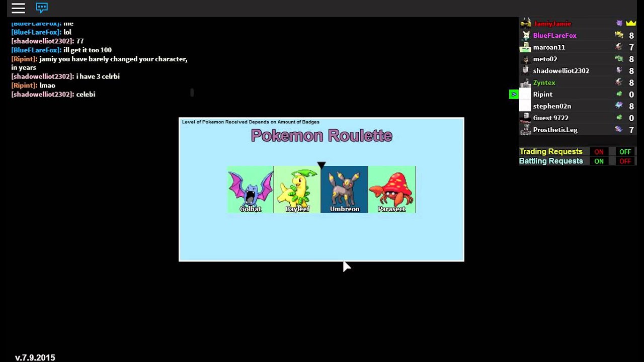This screenshot has height=362, width=644.
Task: Click the Pokemon icon beside ProstheticLeg
Action: pos(619,130)
